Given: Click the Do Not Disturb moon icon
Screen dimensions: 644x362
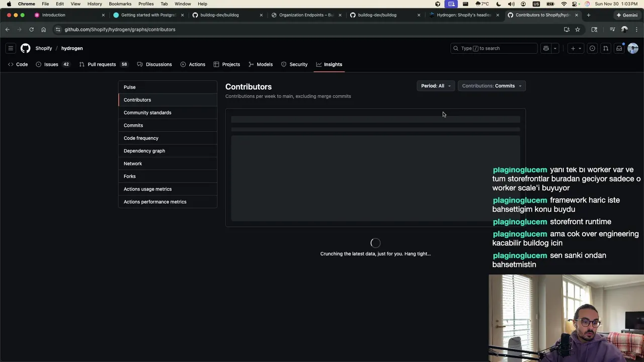Looking at the screenshot, I should point(500,4).
